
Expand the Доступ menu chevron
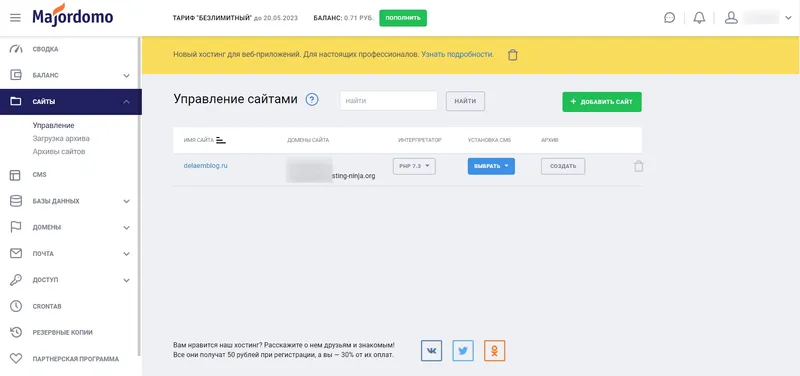point(127,280)
